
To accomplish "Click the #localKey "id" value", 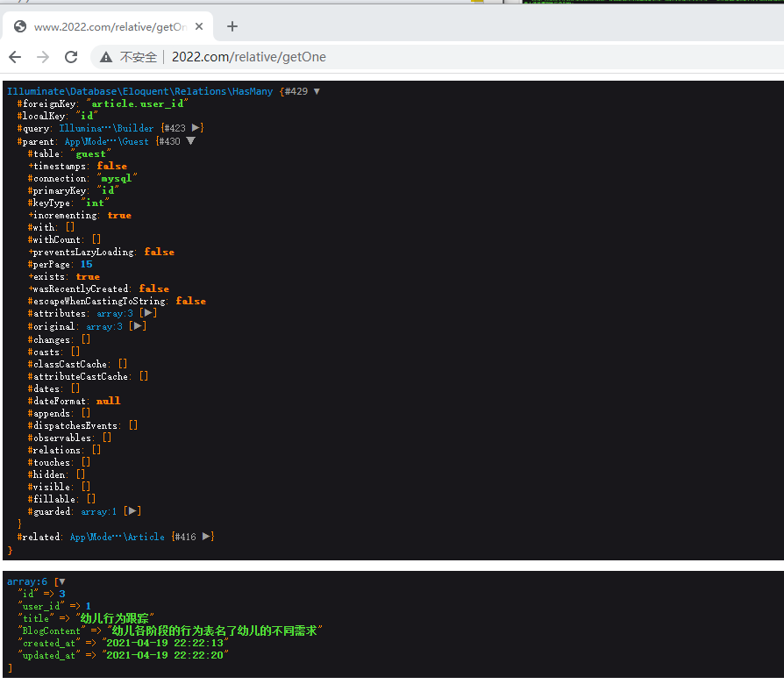I will point(86,116).
